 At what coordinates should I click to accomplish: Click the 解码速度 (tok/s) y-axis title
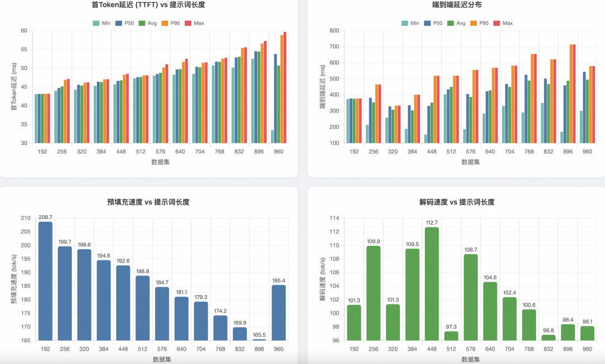(323, 279)
